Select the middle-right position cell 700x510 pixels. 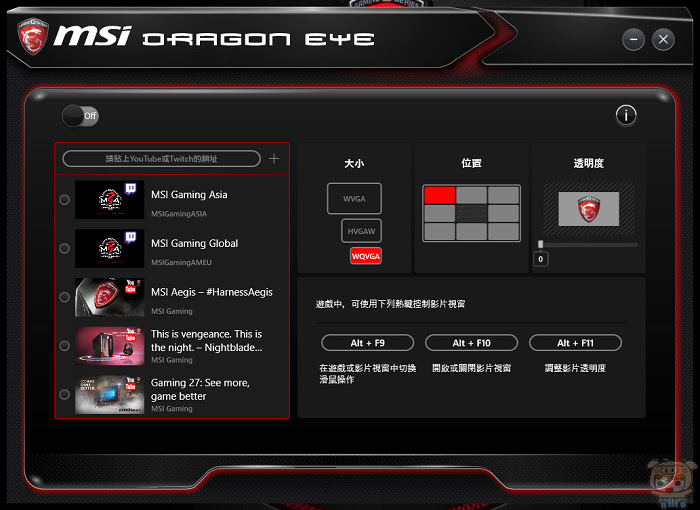(x=503, y=213)
